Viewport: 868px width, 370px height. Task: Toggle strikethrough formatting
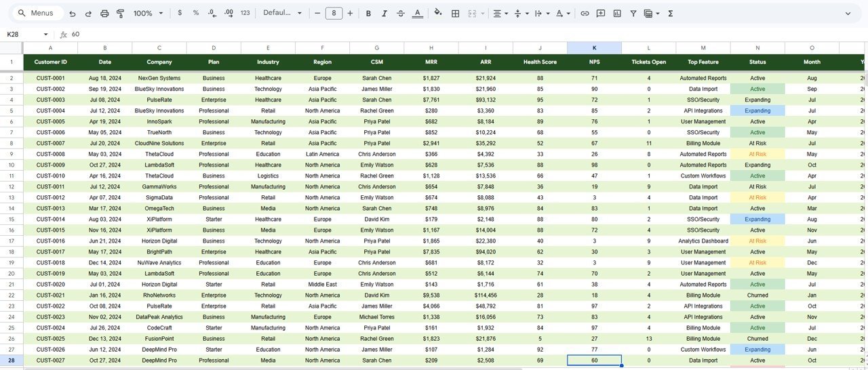pos(401,14)
